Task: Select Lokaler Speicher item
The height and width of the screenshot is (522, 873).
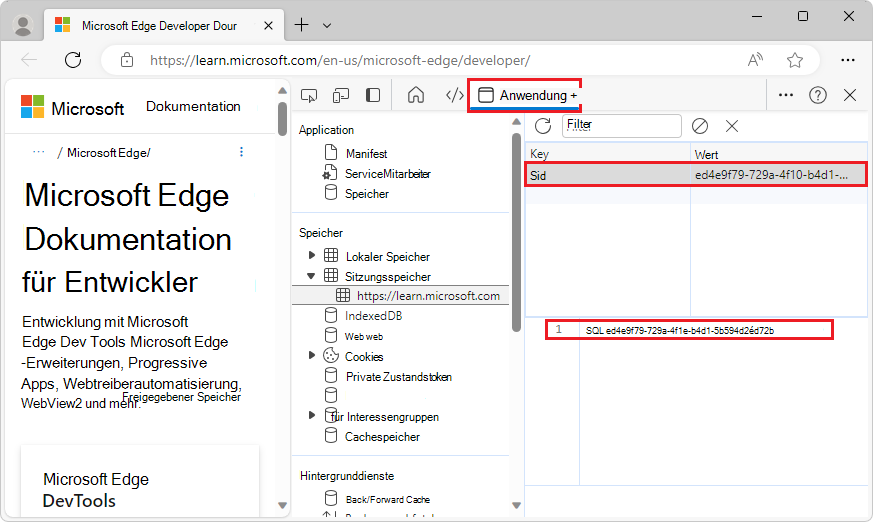Action: [388, 257]
